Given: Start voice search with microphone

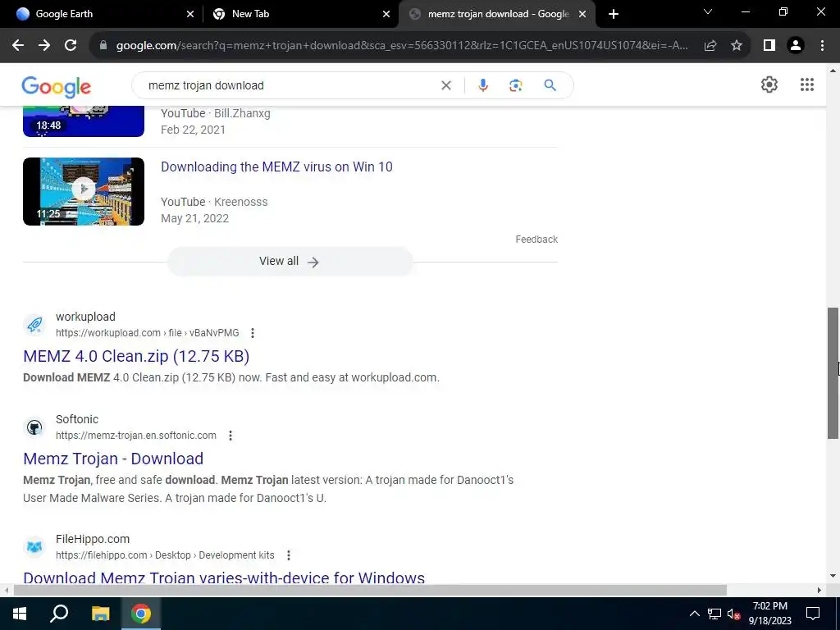Looking at the screenshot, I should (482, 85).
